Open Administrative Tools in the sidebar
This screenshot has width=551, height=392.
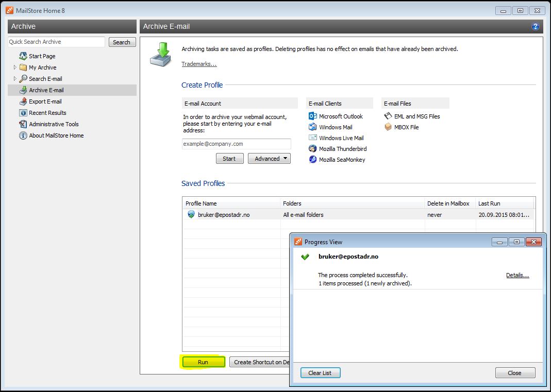pos(54,124)
